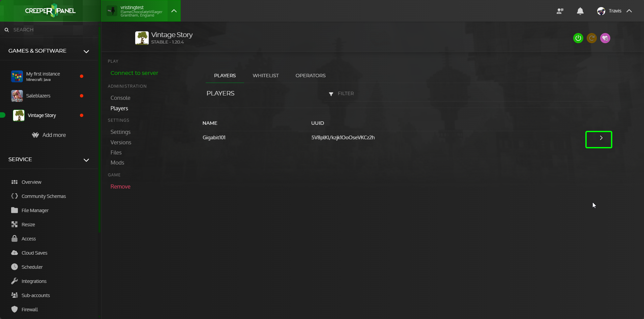Click the orange restart icon
This screenshot has width=644, height=319.
click(x=592, y=38)
